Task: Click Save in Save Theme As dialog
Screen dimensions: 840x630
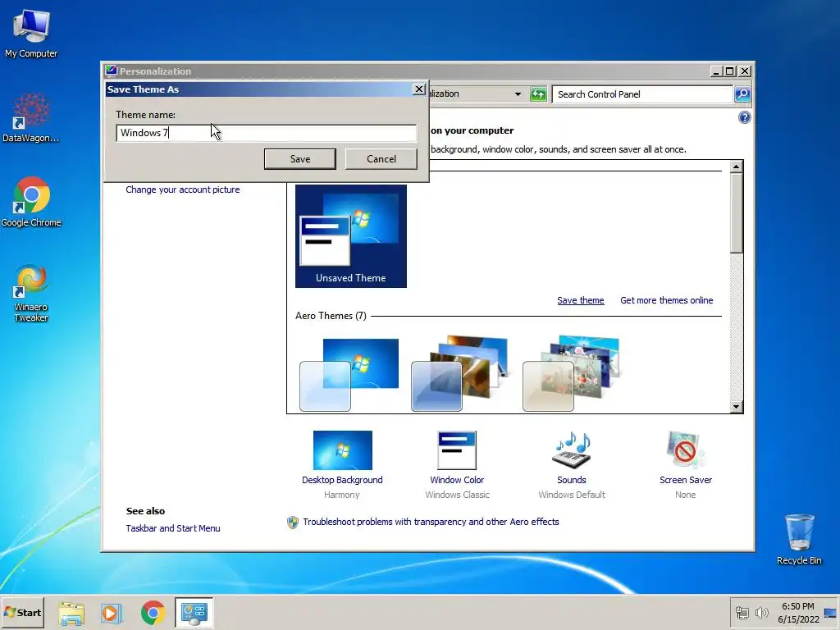Action: point(300,159)
